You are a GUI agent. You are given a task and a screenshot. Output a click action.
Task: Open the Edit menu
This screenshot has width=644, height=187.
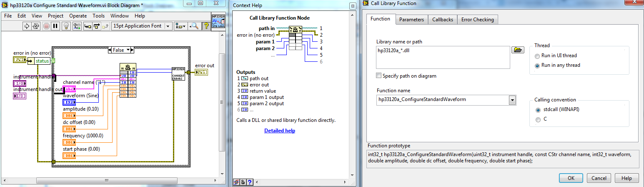pos(22,16)
